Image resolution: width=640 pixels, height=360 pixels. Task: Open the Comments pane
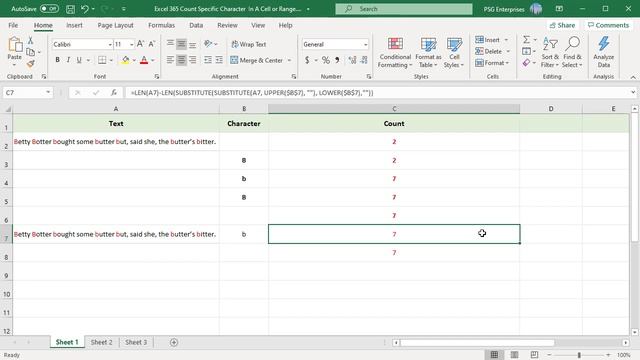click(x=608, y=25)
